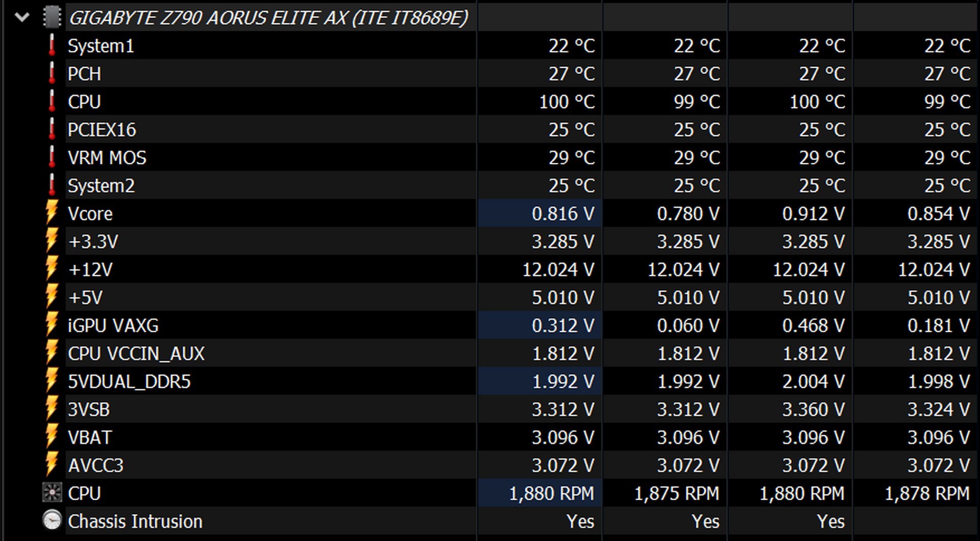The width and height of the screenshot is (980, 541).
Task: Click the fan speed value 1,875 RPM
Action: (x=676, y=494)
